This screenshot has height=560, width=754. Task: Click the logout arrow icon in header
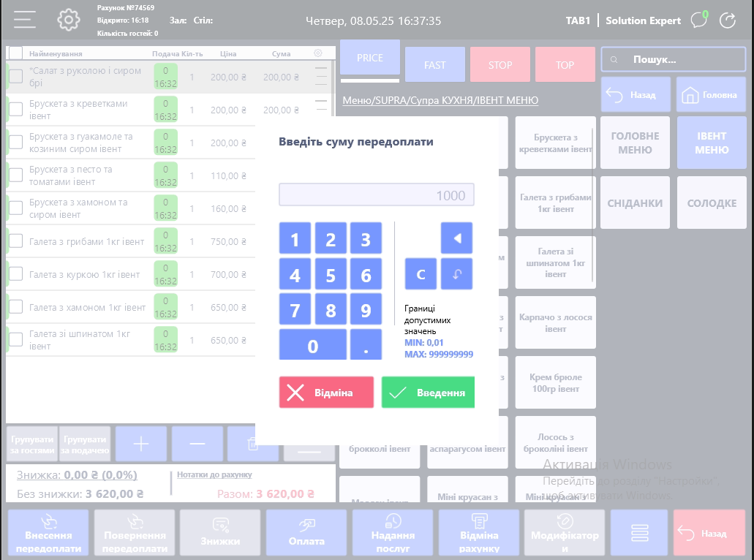coord(728,20)
